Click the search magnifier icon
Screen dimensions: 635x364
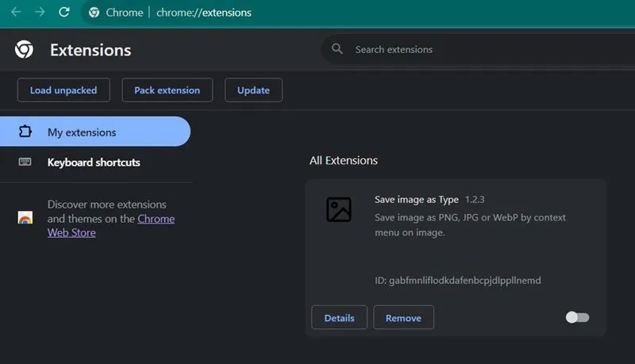337,49
